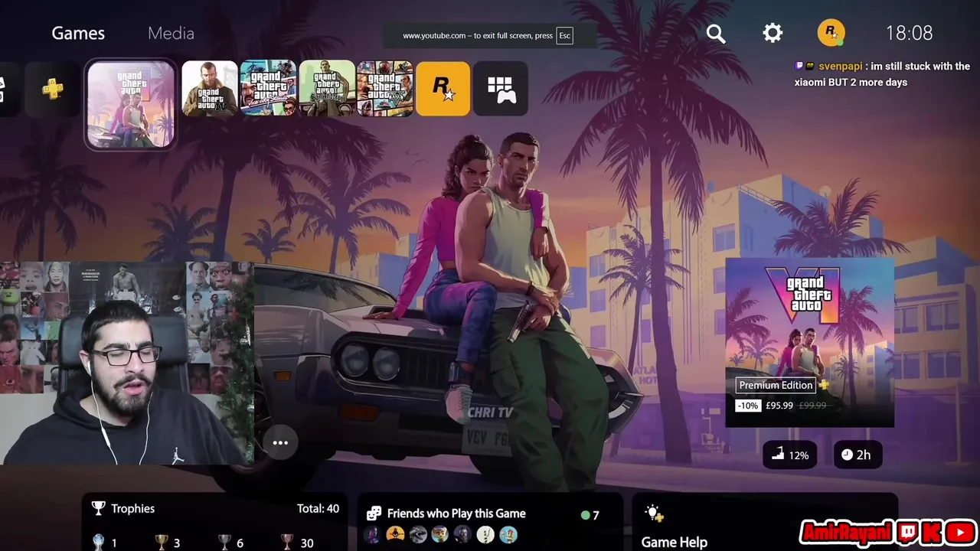This screenshot has width=980, height=551.
Task: Switch to the Media tab
Action: pyautogui.click(x=171, y=33)
